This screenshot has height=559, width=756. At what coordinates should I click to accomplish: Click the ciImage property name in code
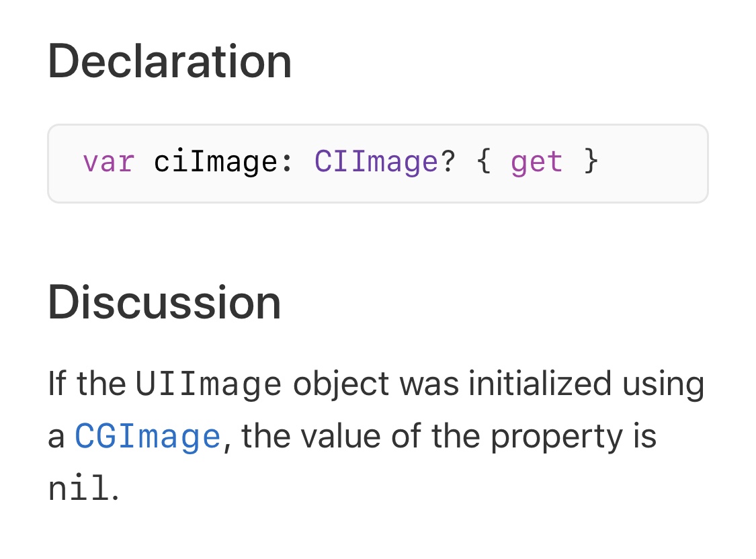pos(216,163)
